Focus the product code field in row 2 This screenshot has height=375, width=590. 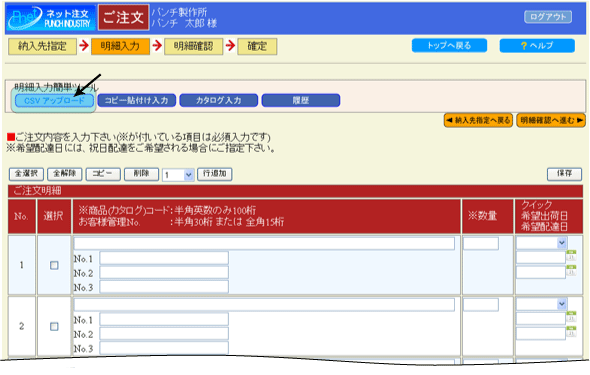[264, 304]
